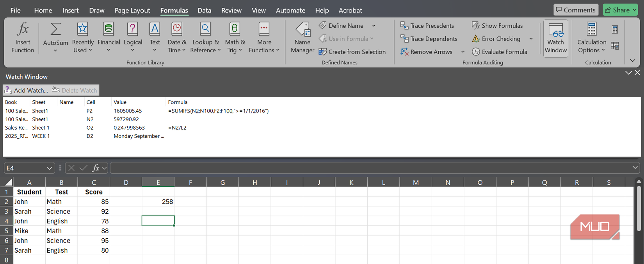Image resolution: width=644 pixels, height=264 pixels.
Task: Toggle the Watch Window button
Action: tap(555, 38)
